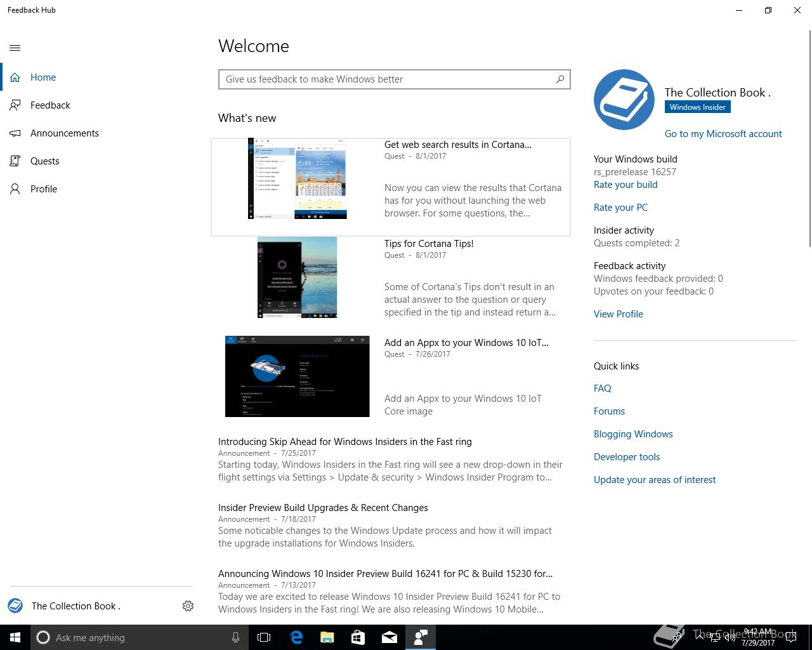Click the Cortana microphone icon
The width and height of the screenshot is (812, 650).
235,637
